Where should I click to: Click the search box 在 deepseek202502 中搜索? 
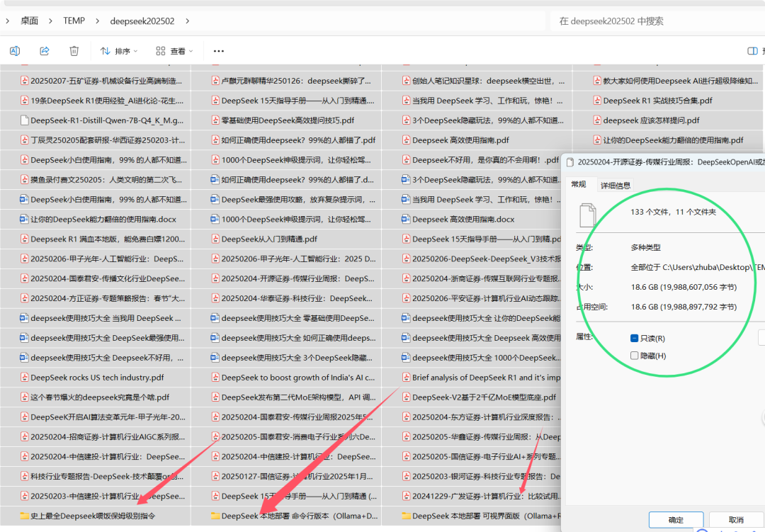coord(657,21)
